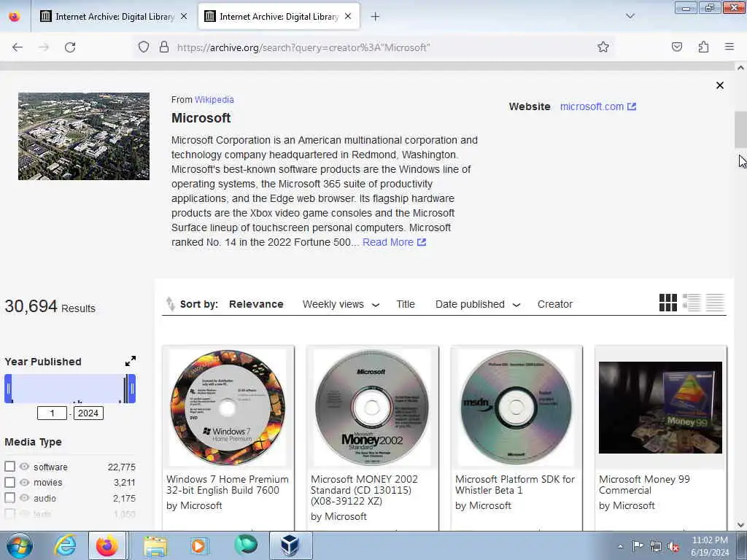Focus the start year input field

(x=52, y=413)
